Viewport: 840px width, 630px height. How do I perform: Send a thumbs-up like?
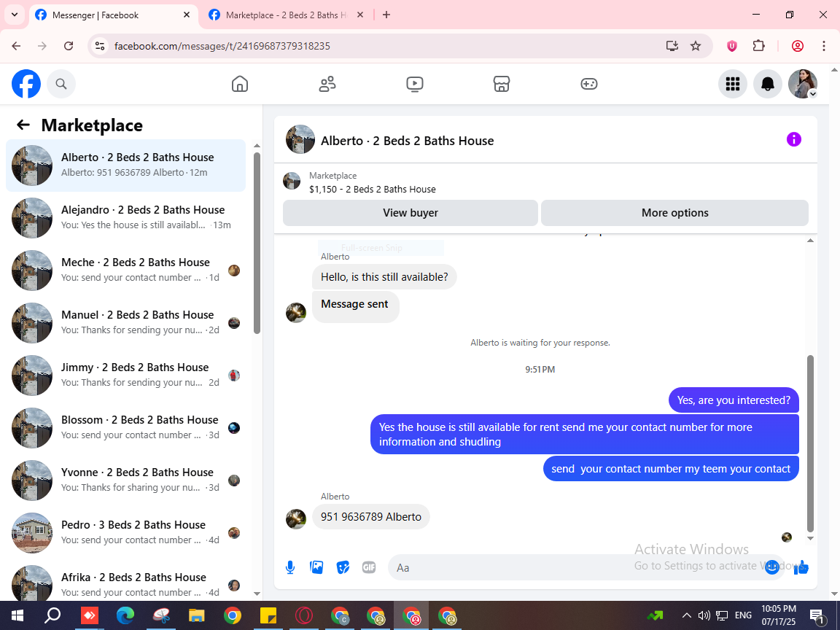[801, 567]
